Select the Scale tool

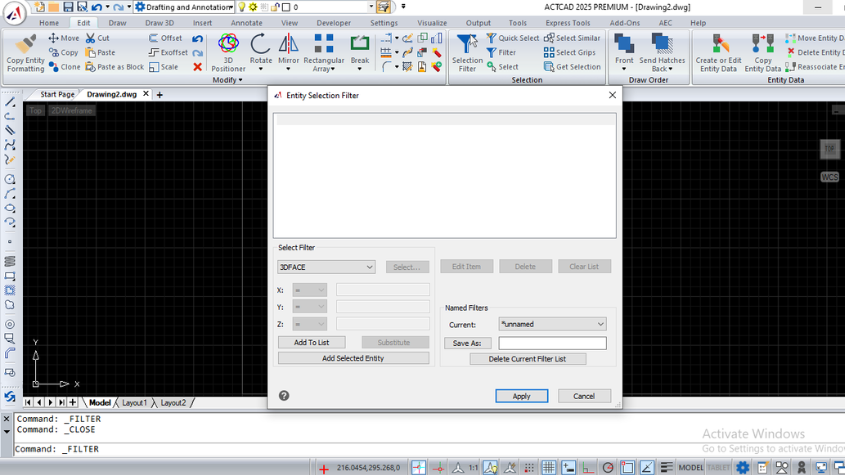(163, 67)
